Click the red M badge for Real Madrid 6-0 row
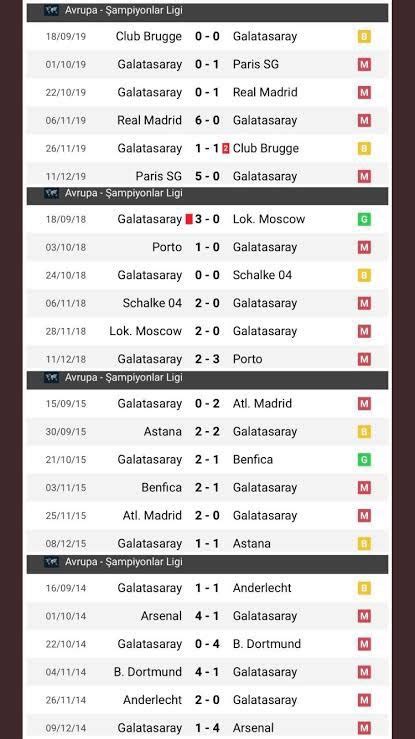 tap(364, 120)
